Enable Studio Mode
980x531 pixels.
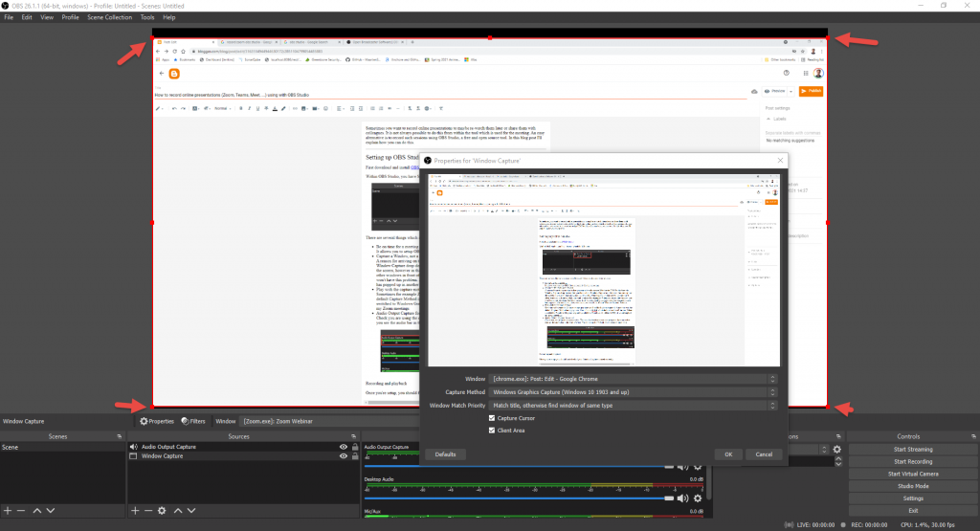[912, 486]
